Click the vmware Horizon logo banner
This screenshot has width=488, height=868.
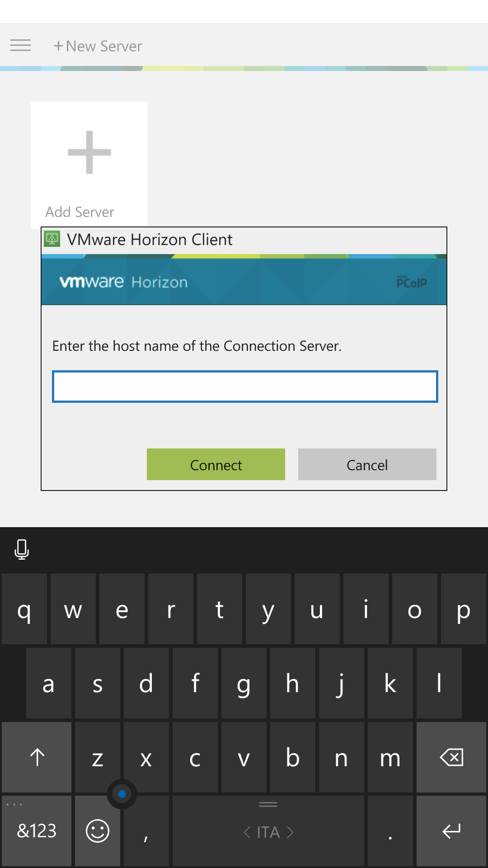click(123, 282)
